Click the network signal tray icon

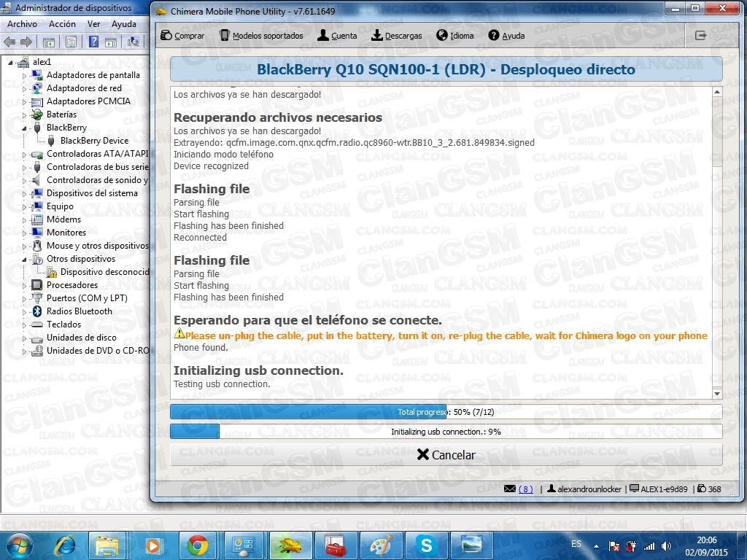coord(649,546)
